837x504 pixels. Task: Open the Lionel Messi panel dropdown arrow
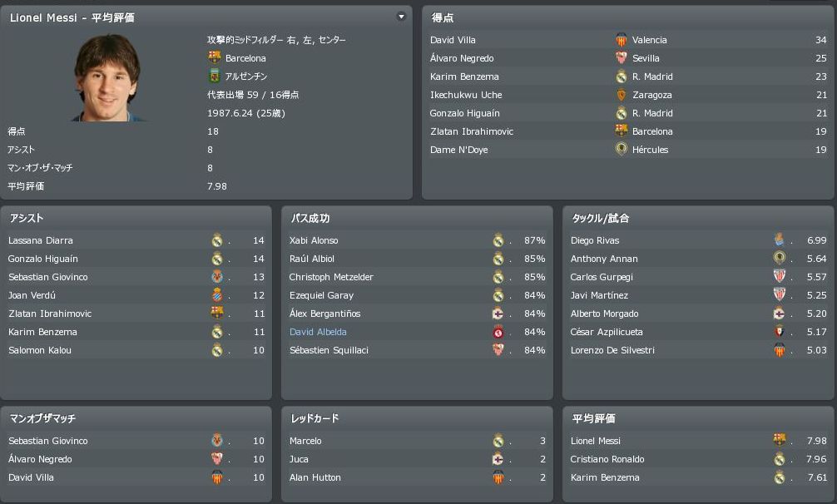pyautogui.click(x=401, y=17)
